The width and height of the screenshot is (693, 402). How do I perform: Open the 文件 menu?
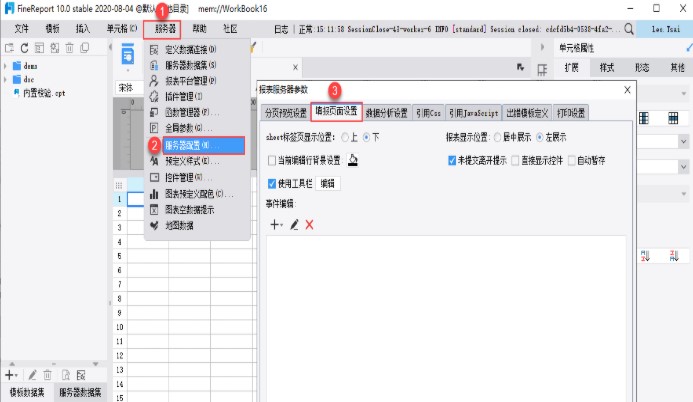(x=21, y=29)
